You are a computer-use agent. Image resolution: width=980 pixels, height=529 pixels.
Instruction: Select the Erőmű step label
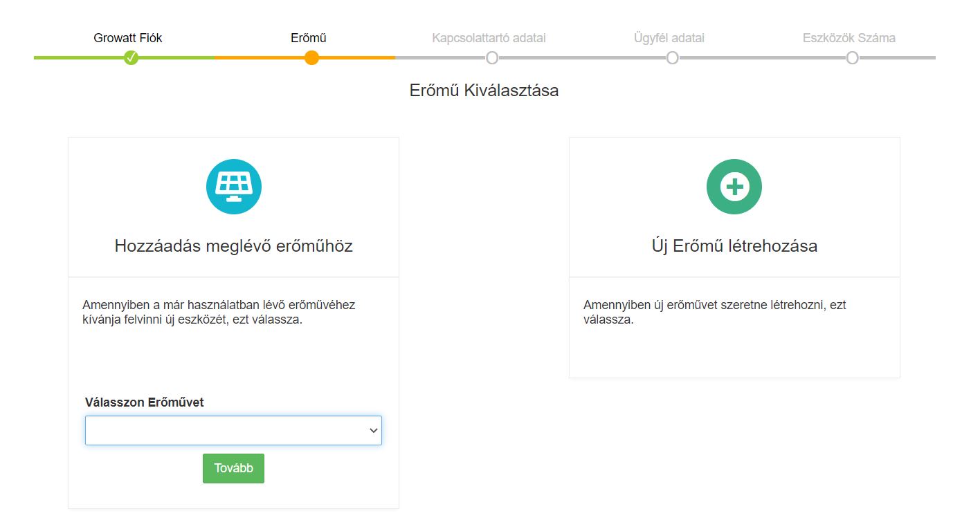pyautogui.click(x=309, y=38)
